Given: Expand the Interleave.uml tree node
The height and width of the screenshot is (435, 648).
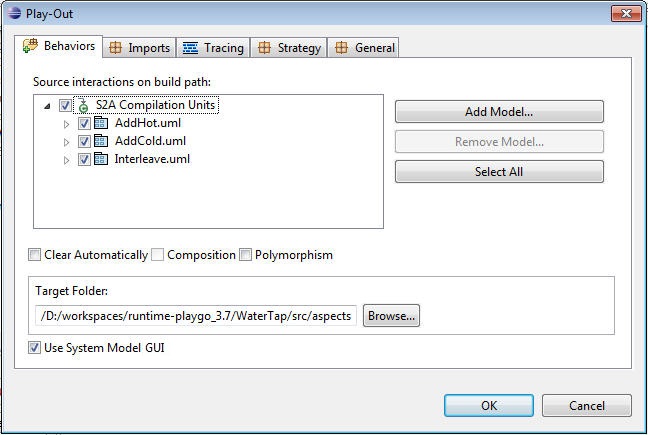Looking at the screenshot, I should point(66,160).
